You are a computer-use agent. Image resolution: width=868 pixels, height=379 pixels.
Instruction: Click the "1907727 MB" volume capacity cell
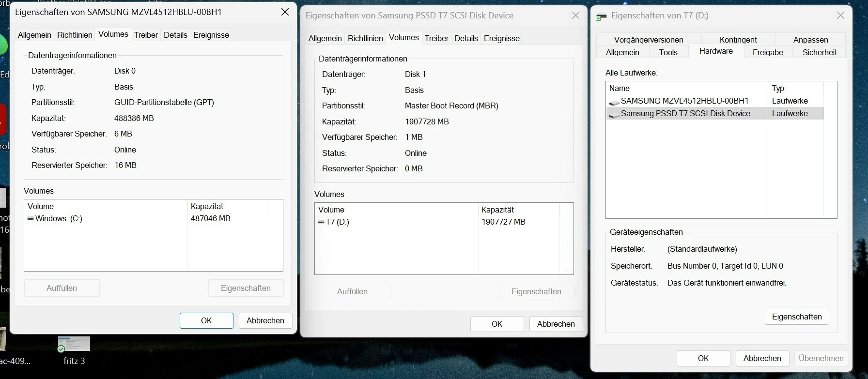(x=503, y=222)
